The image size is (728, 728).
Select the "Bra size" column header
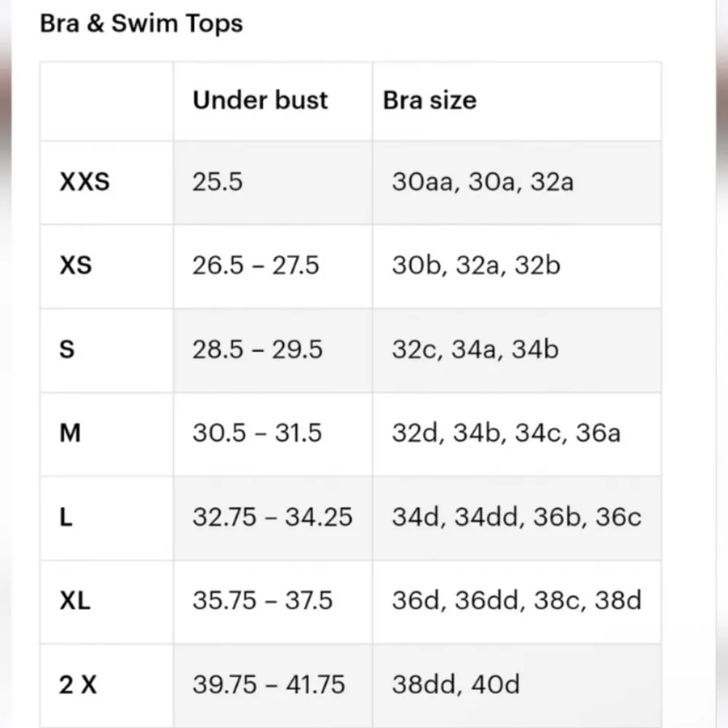[430, 100]
